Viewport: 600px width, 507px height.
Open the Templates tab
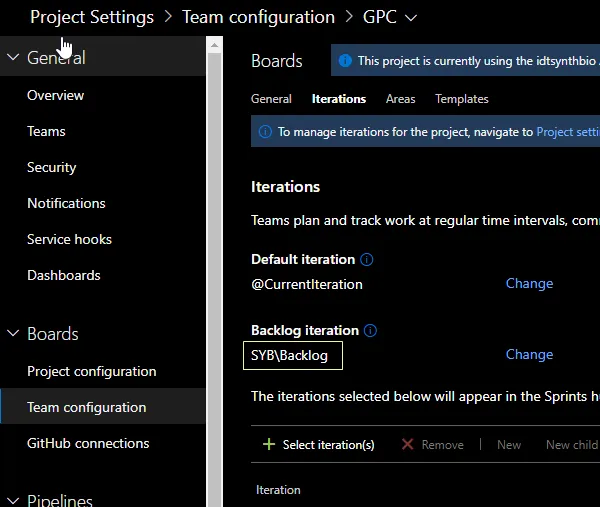pyautogui.click(x=462, y=99)
